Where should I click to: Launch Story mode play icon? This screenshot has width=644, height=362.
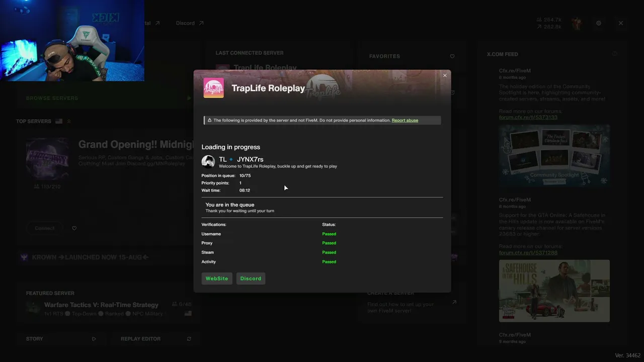click(94, 339)
